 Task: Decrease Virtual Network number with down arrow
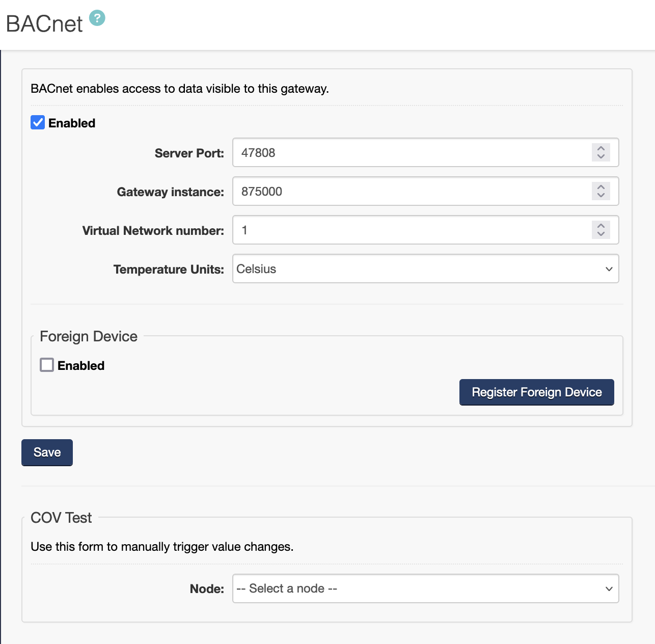(x=601, y=234)
